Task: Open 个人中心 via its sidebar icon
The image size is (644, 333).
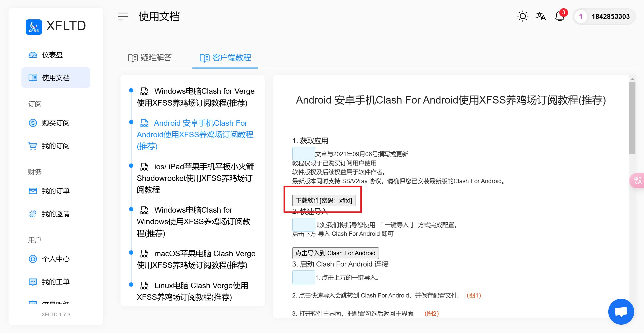Action: tap(33, 259)
